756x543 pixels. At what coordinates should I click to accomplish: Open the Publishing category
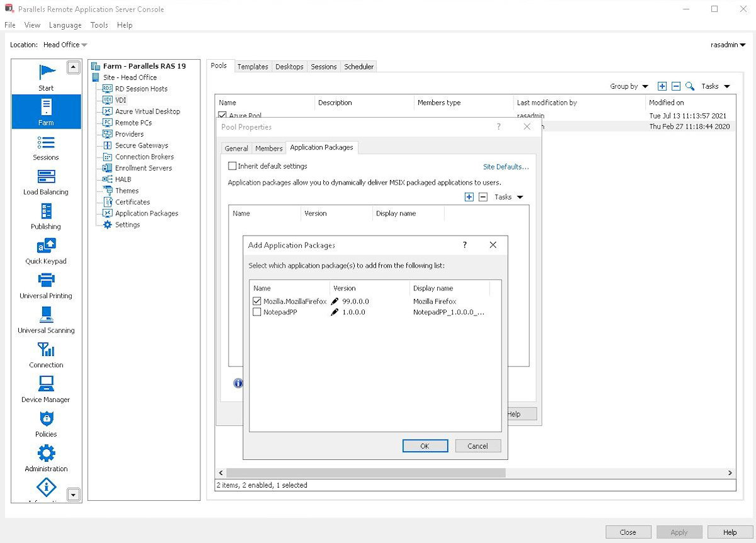pyautogui.click(x=46, y=215)
